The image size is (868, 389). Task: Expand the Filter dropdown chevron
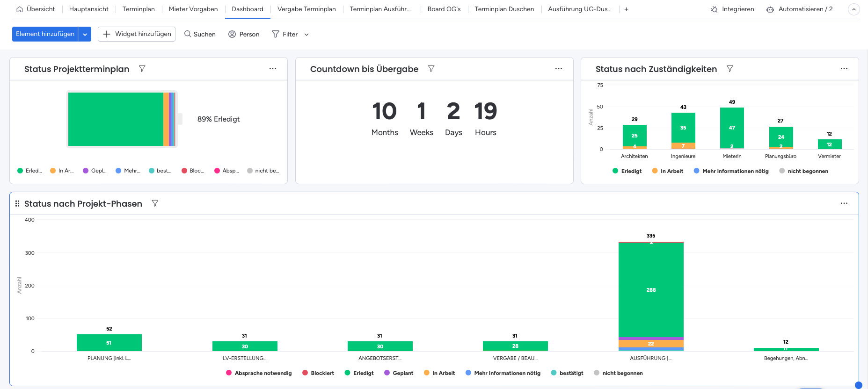click(306, 35)
